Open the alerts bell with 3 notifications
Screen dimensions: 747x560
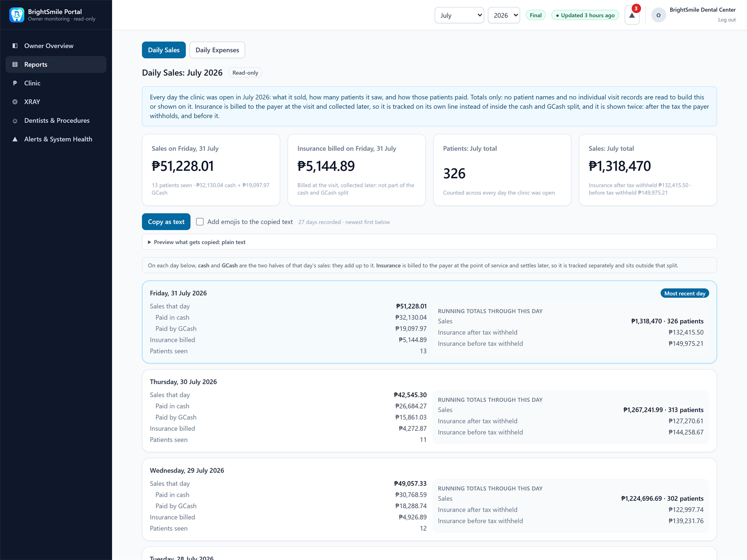point(632,15)
